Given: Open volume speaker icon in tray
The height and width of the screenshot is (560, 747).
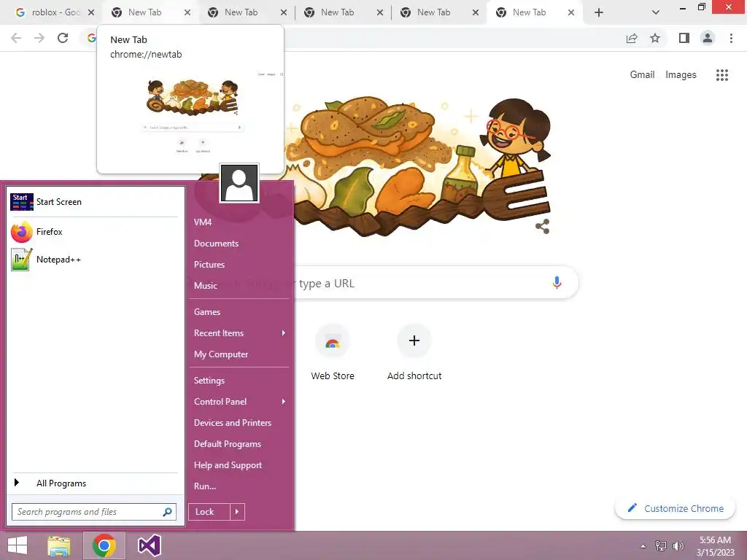Looking at the screenshot, I should click(x=678, y=546).
